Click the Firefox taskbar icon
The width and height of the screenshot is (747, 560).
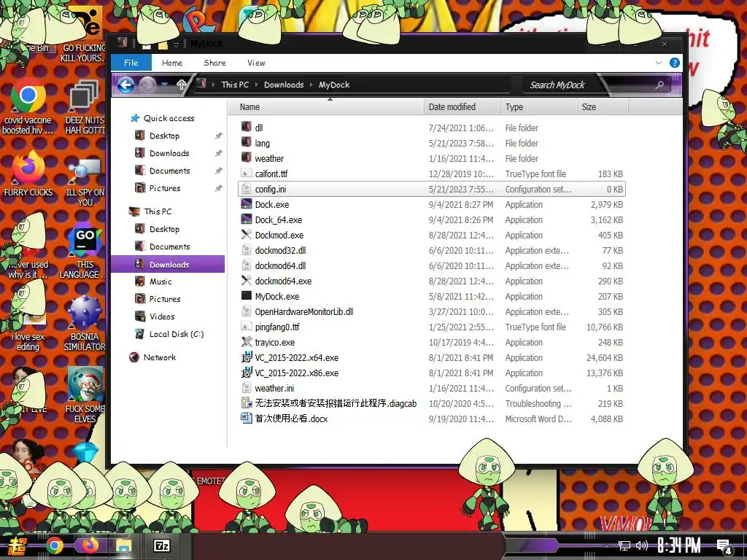point(89,545)
